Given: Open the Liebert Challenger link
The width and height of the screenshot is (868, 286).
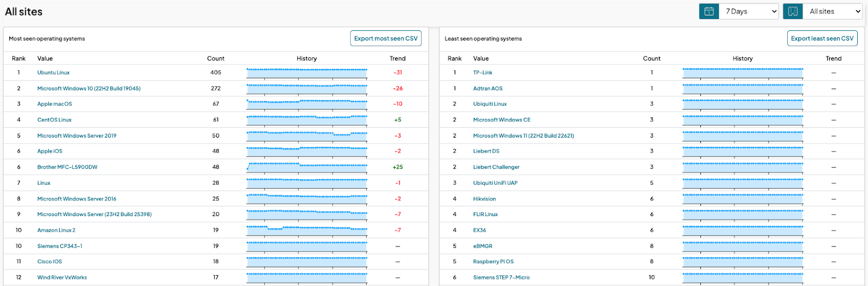Looking at the screenshot, I should (x=496, y=167).
